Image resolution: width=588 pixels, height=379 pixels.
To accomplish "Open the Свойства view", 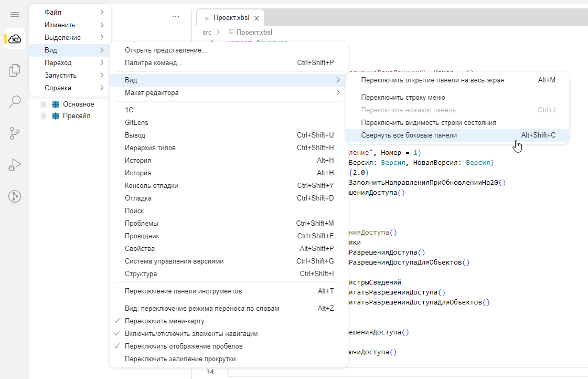I will (229, 248).
